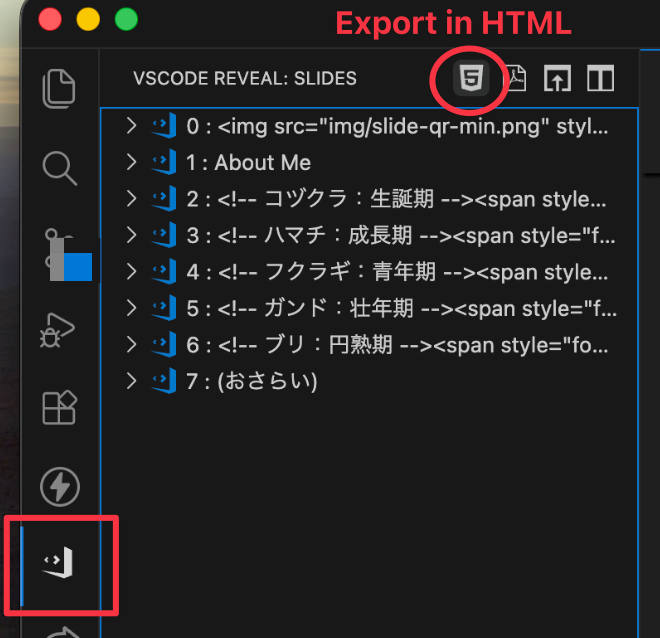Expand slide 0 img src row
This screenshot has height=638, width=660.
[x=131, y=126]
